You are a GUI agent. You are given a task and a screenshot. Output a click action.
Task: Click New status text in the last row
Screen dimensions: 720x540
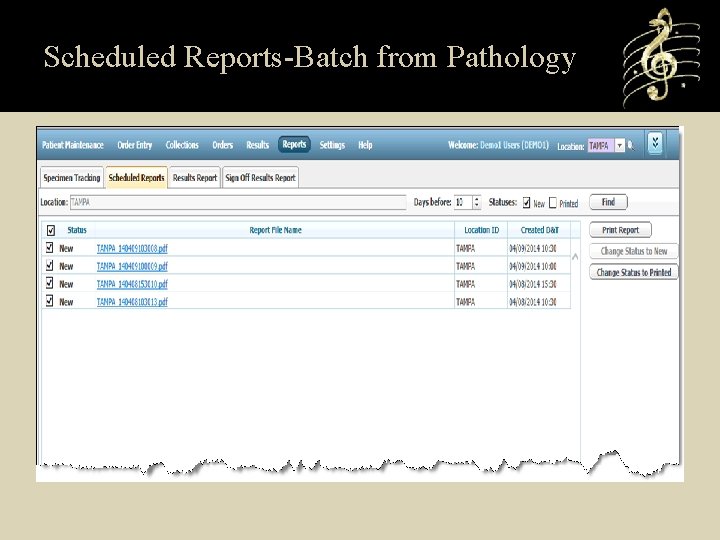pyautogui.click(x=66, y=302)
